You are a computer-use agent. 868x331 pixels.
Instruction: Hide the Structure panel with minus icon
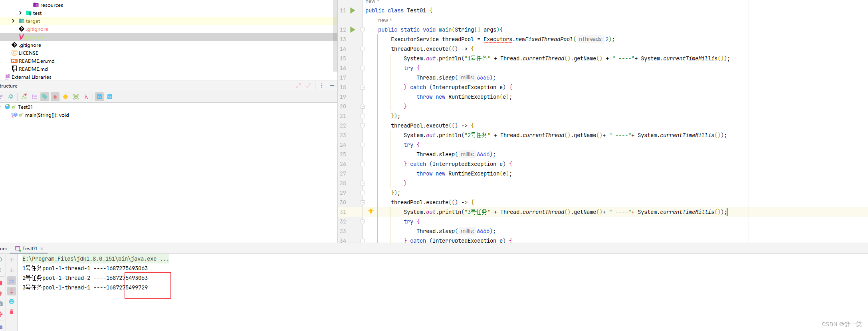[x=332, y=86]
